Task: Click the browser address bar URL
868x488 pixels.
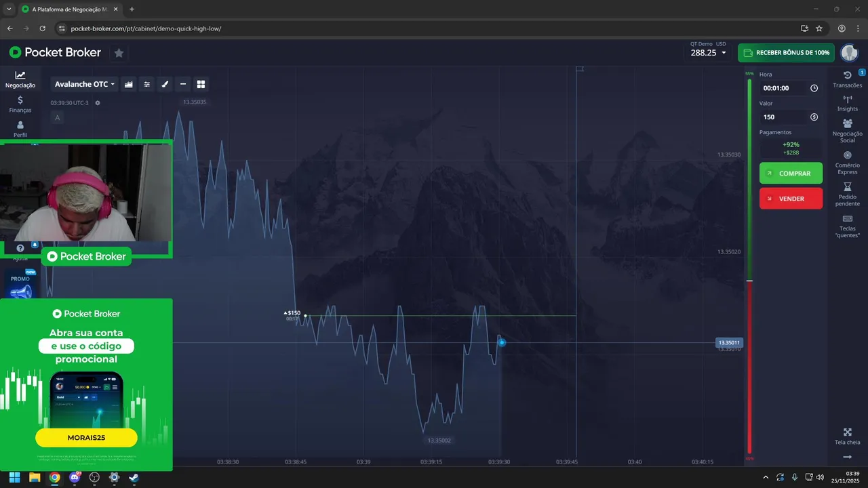Action: click(146, 28)
